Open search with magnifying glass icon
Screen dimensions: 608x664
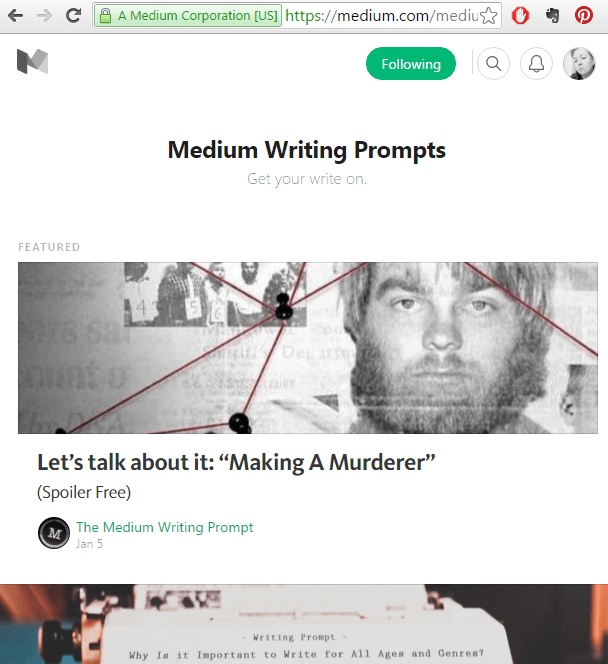[493, 64]
